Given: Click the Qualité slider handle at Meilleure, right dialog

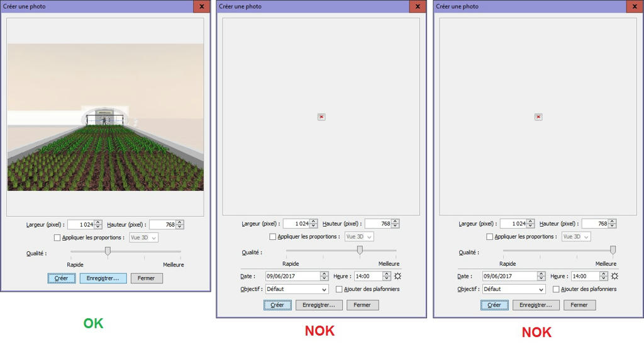Looking at the screenshot, I should tap(613, 250).
